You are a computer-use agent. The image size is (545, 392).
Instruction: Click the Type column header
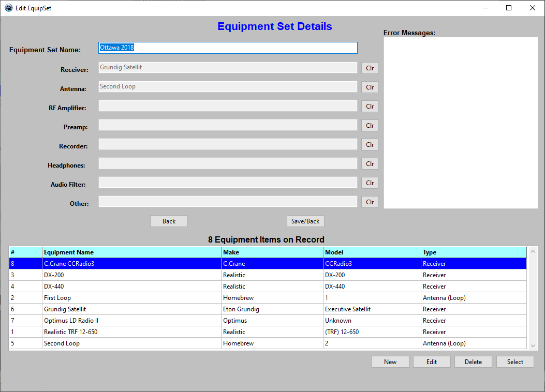[473, 252]
